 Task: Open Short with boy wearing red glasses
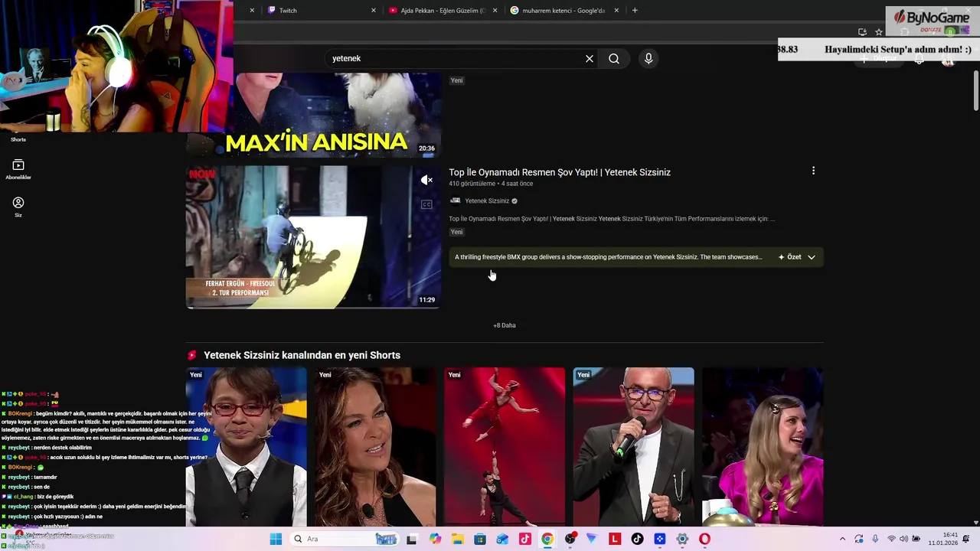(x=246, y=447)
